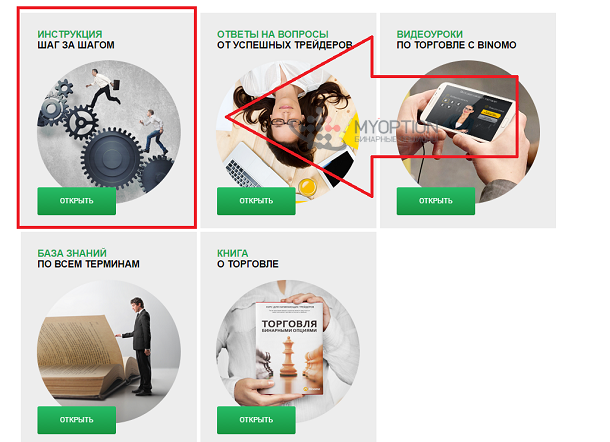
Task: Click the man beside giant book image
Action: [109, 351]
